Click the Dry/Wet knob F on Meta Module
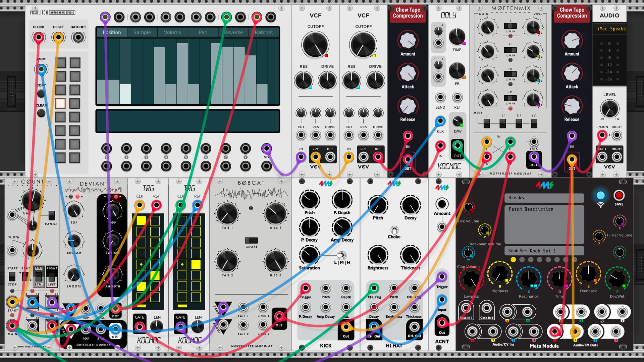 tap(617, 279)
